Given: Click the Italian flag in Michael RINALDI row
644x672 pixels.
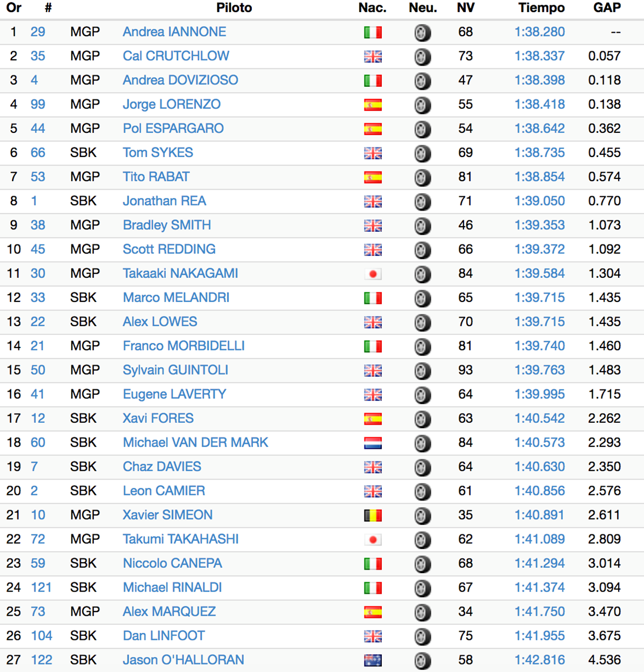Looking at the screenshot, I should (373, 588).
